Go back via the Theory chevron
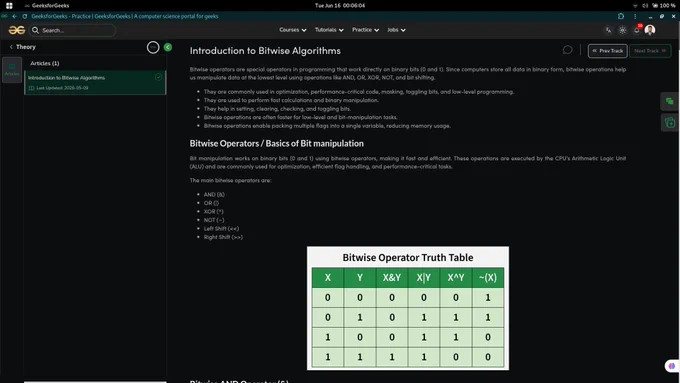 coord(11,47)
